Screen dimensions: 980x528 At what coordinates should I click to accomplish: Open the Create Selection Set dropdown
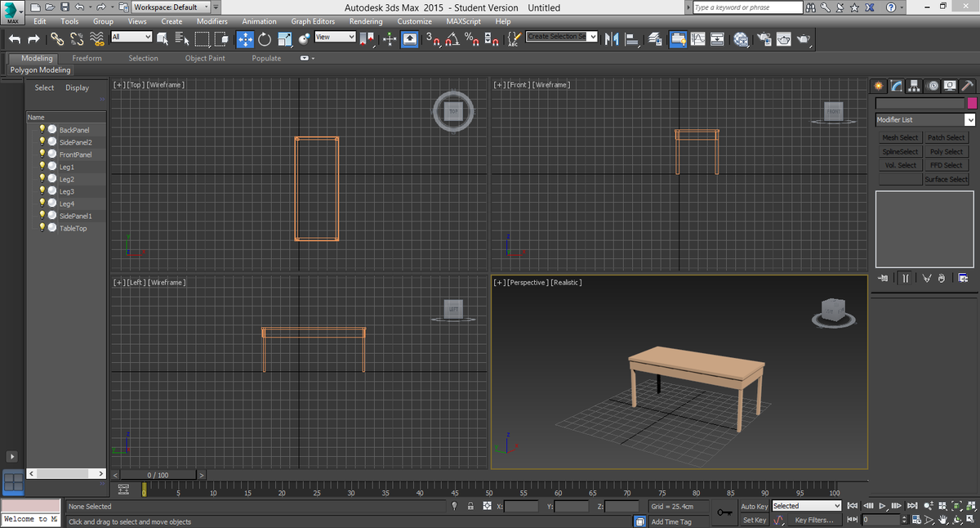(x=562, y=37)
